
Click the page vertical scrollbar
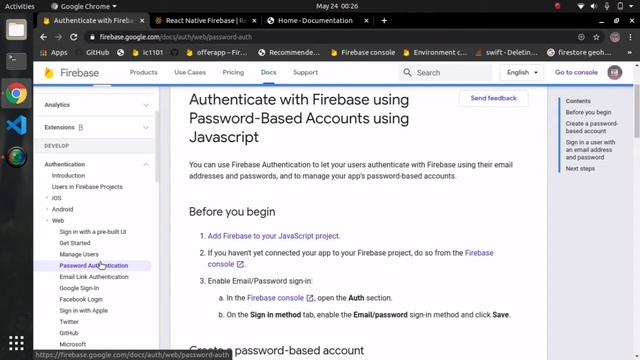tap(636, 112)
